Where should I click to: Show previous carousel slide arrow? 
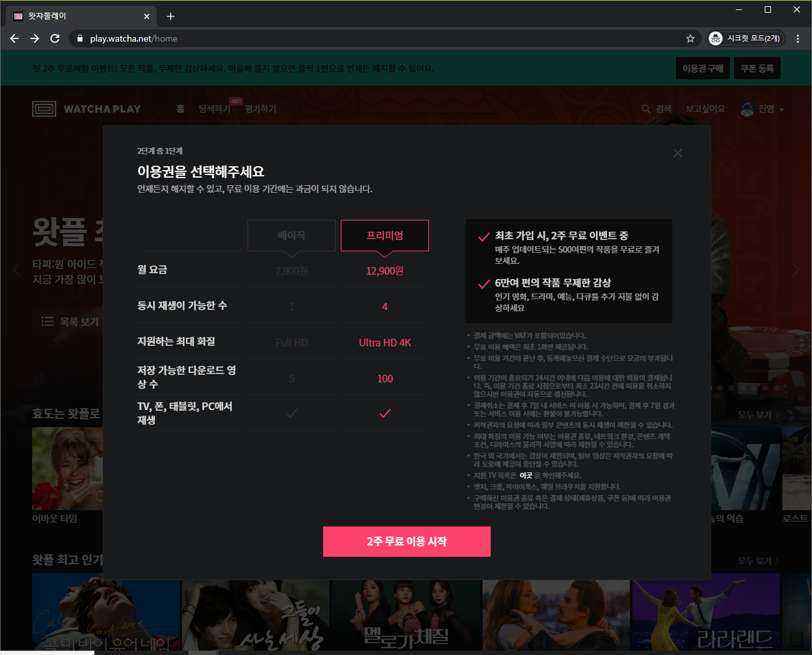click(x=16, y=270)
